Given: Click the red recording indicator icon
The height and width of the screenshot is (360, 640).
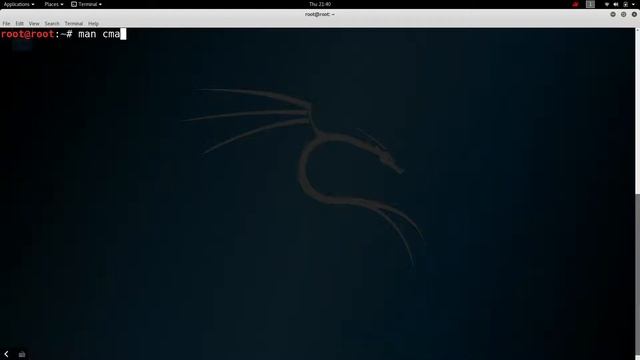Looking at the screenshot, I should click(576, 4).
